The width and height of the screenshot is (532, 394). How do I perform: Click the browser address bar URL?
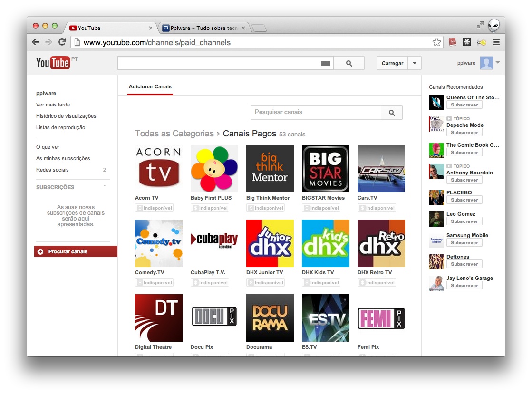(157, 42)
